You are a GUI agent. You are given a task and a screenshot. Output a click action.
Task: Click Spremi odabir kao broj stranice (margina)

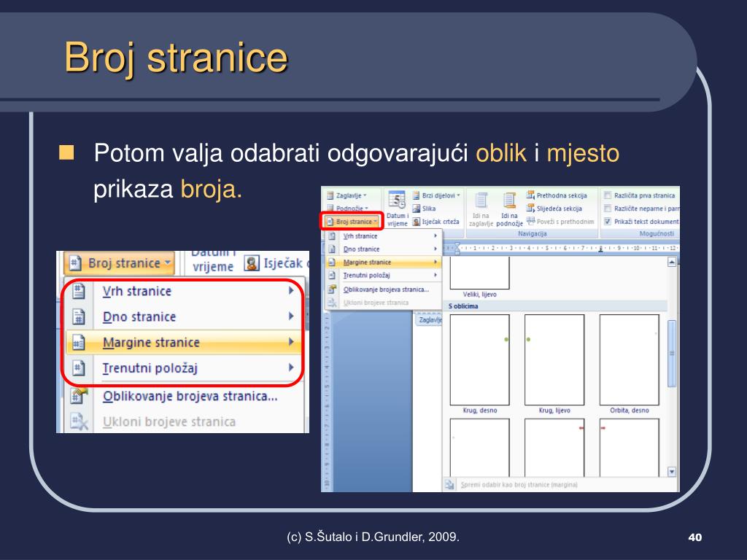click(x=519, y=485)
